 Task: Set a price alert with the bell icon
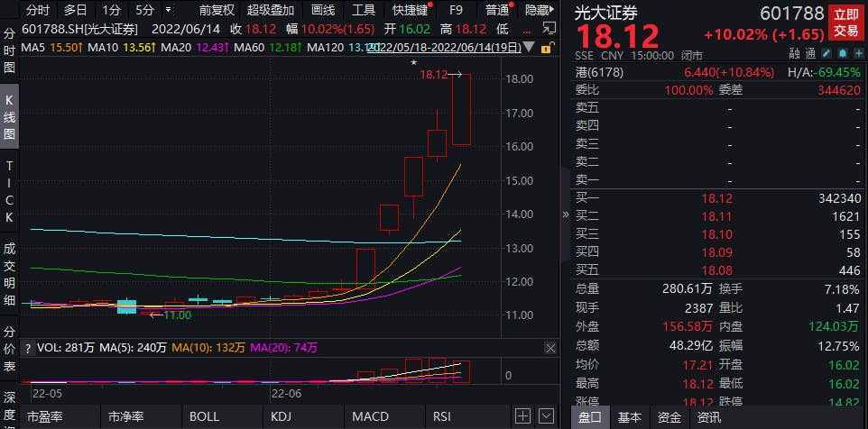coord(843,54)
